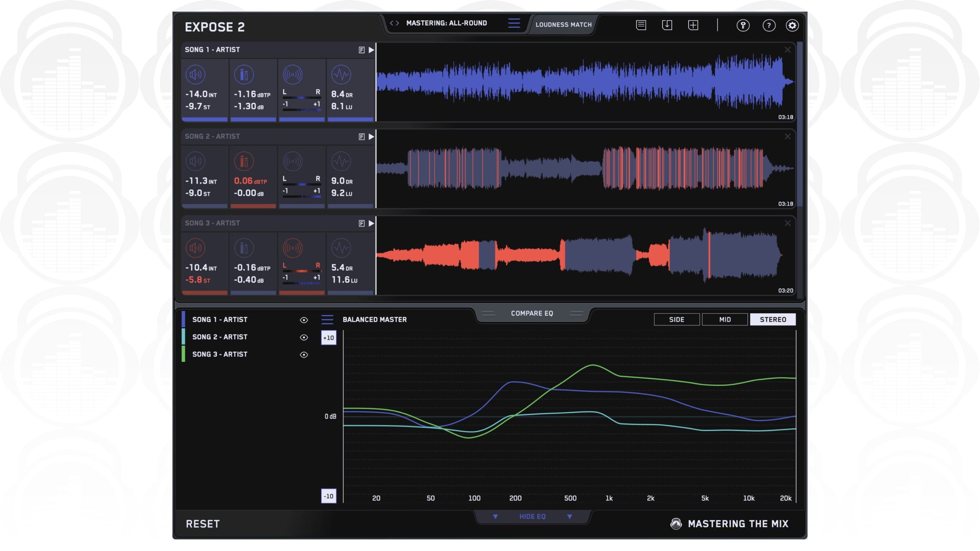Click the left arrow next to Hide EQ
980x551 pixels.
(x=495, y=517)
